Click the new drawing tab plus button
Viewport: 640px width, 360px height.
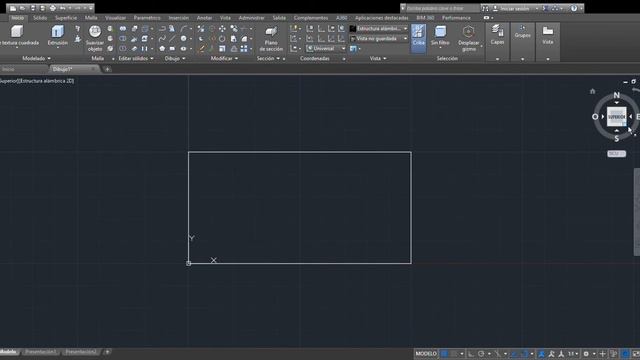coord(107,69)
